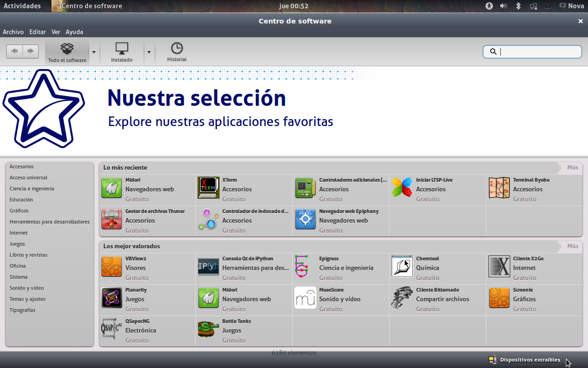588x368 pixels.
Task: Open the Historial clock icon
Action: click(177, 48)
